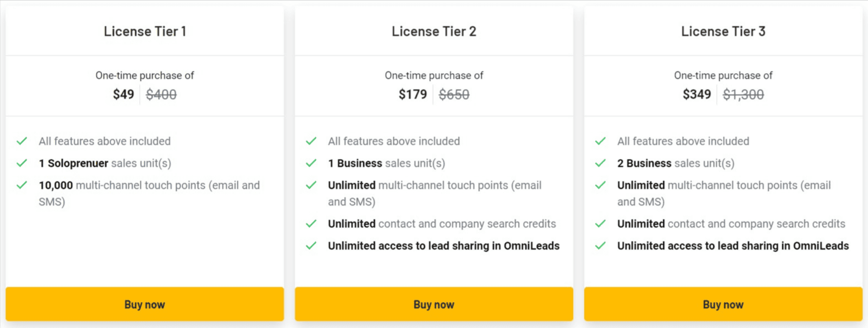Image resolution: width=868 pixels, height=328 pixels.
Task: Select the License Tier 1 heading
Action: point(145,31)
